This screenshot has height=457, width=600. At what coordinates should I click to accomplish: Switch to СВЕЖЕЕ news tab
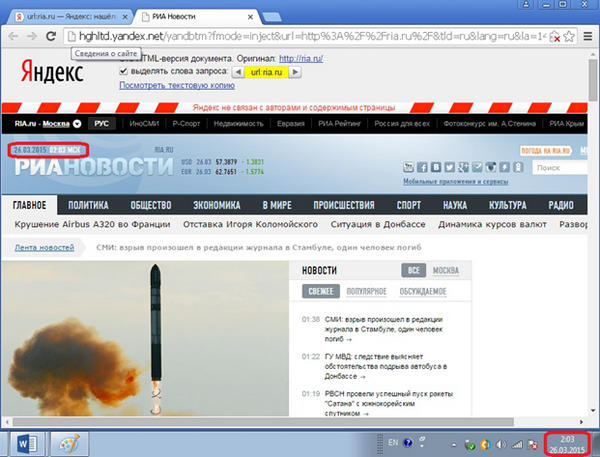coord(321,292)
